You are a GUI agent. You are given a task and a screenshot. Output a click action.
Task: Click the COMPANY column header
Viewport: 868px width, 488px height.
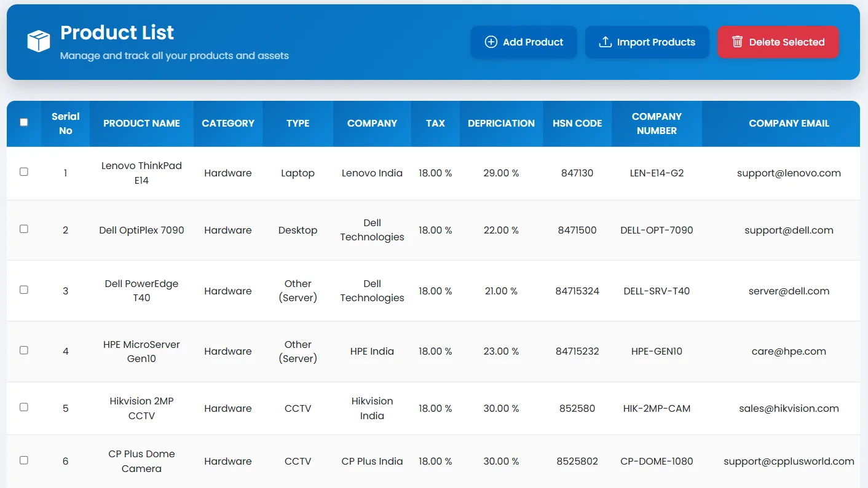click(372, 124)
